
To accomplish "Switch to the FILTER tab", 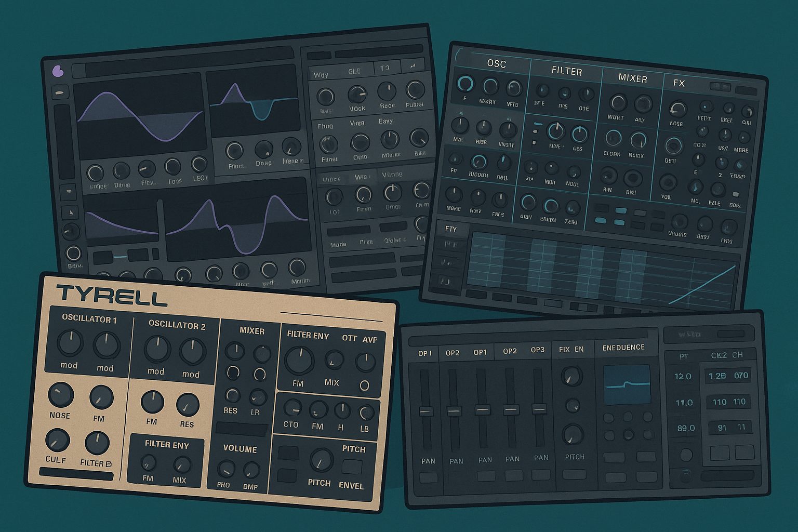I will pos(566,71).
